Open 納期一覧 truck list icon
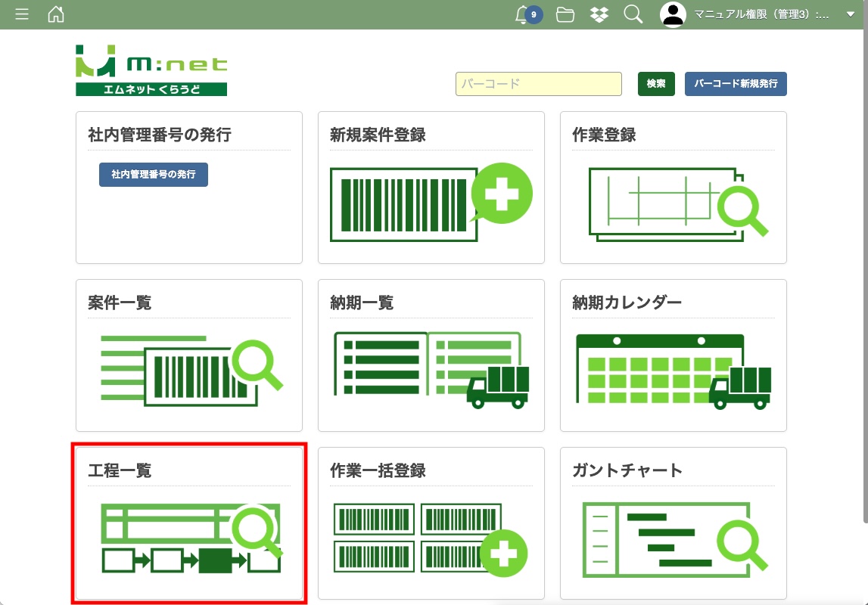868x605 pixels. 431,371
